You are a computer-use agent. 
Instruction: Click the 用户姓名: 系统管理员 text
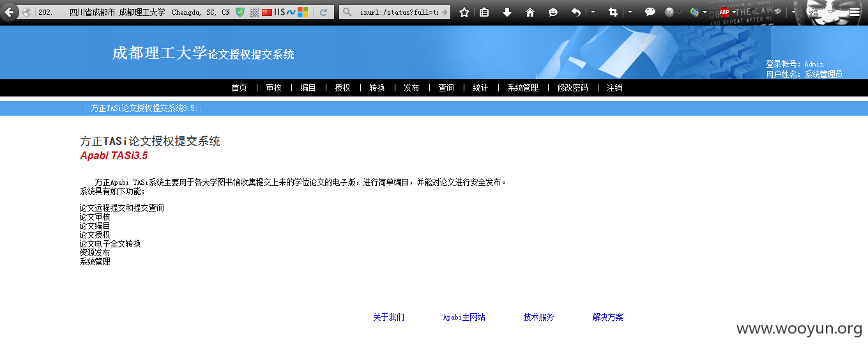click(x=804, y=74)
